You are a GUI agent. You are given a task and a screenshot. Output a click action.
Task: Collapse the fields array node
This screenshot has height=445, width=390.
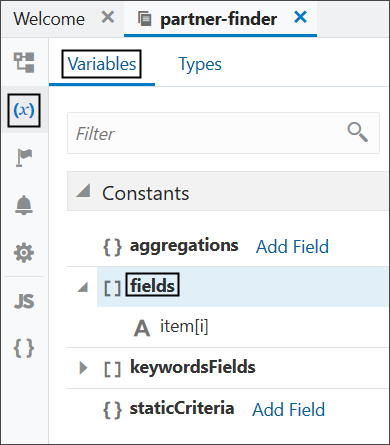pyautogui.click(x=83, y=287)
